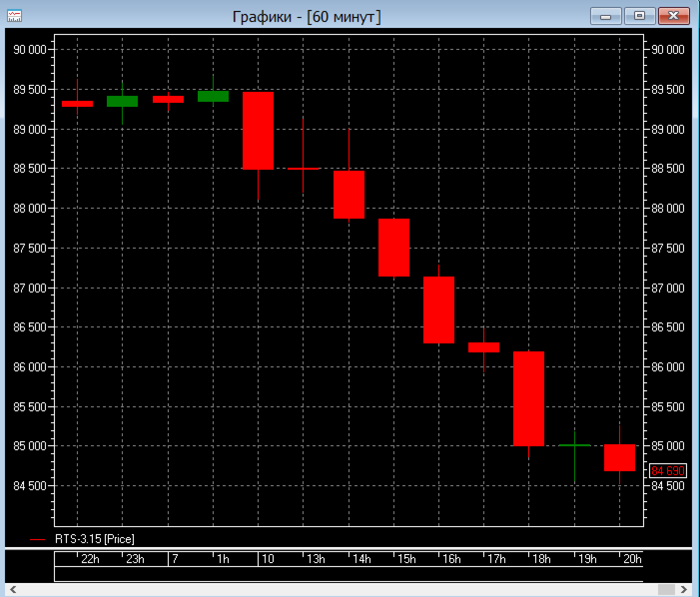Click the green candle at 1h

(213, 96)
